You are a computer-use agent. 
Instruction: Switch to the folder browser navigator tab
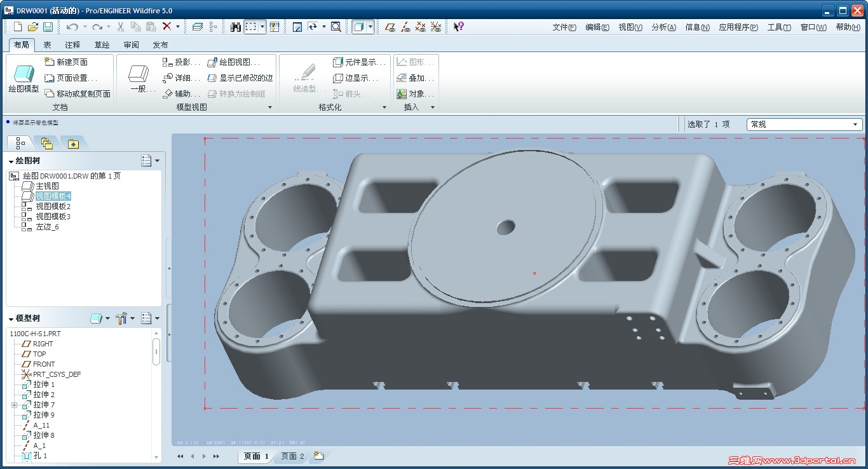click(46, 143)
